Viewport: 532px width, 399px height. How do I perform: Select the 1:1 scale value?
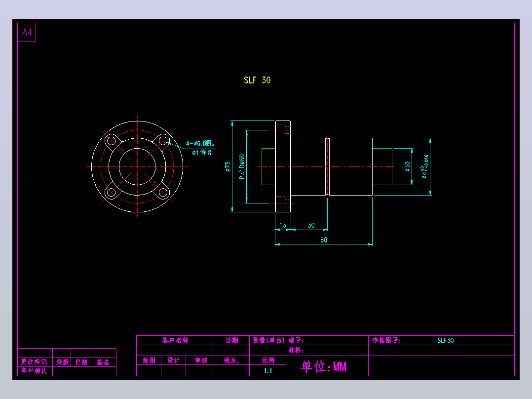coord(267,370)
